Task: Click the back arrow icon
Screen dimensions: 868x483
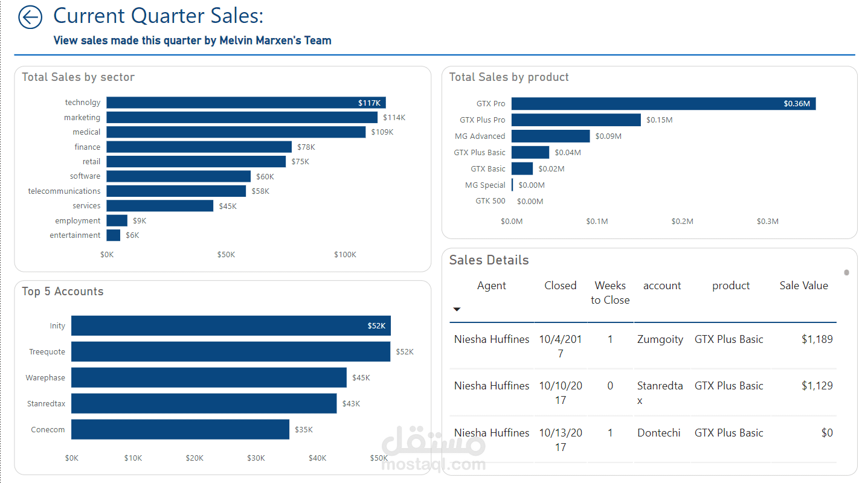Action: pos(30,17)
